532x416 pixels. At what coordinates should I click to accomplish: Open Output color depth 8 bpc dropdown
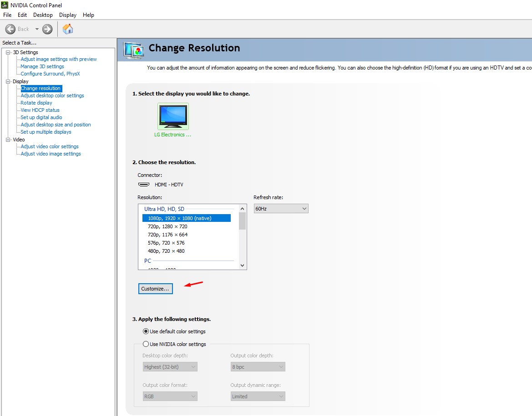tap(258, 367)
